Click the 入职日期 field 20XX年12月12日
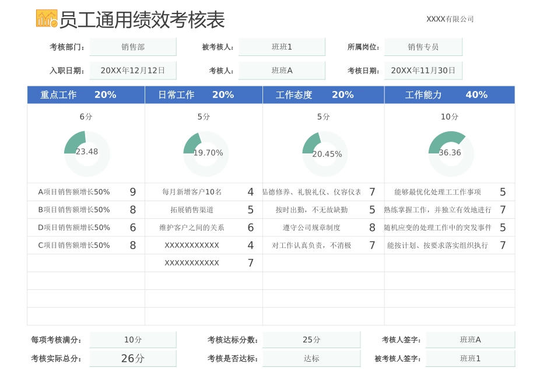 133,70
